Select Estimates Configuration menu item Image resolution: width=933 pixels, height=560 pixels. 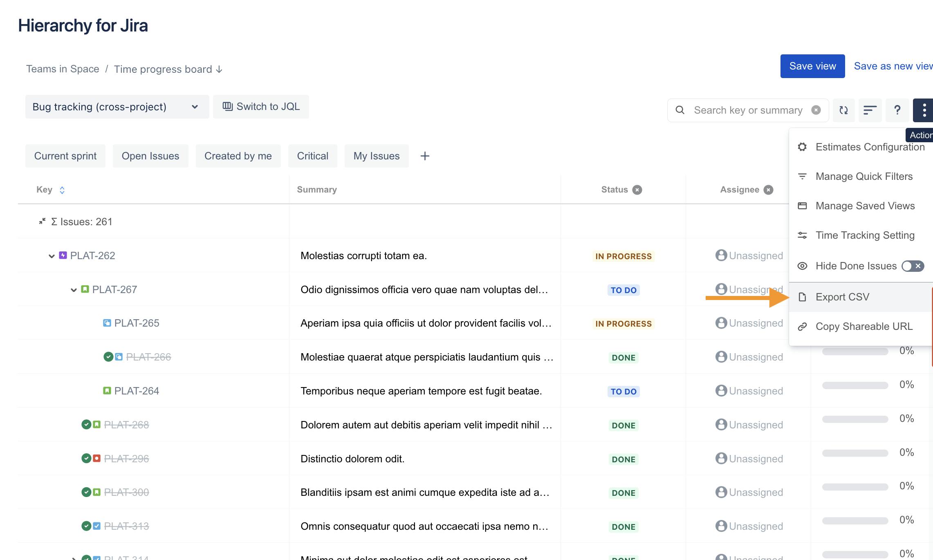tap(861, 147)
